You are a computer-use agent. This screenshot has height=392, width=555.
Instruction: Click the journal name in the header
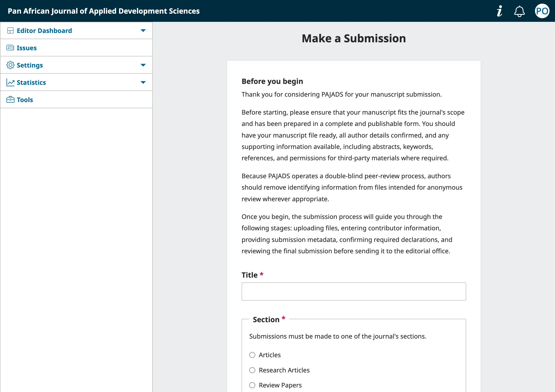[103, 11]
